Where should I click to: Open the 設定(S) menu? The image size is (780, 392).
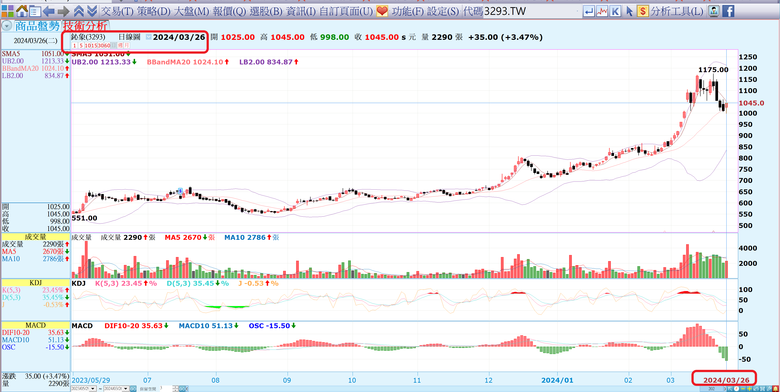pos(444,11)
